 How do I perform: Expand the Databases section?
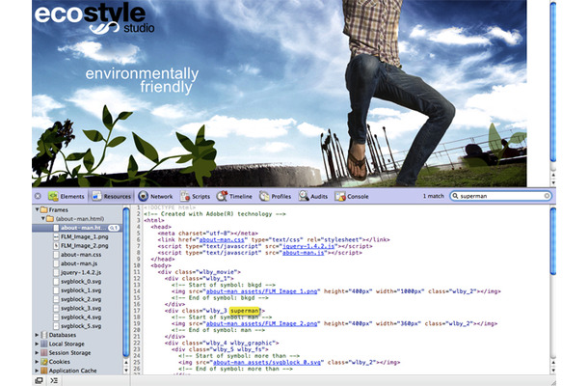point(37,335)
